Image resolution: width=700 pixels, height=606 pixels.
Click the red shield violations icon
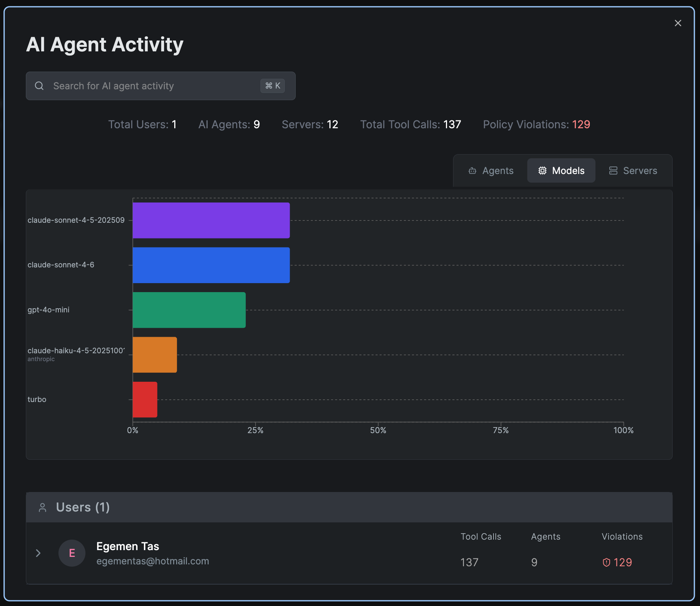[x=606, y=562]
